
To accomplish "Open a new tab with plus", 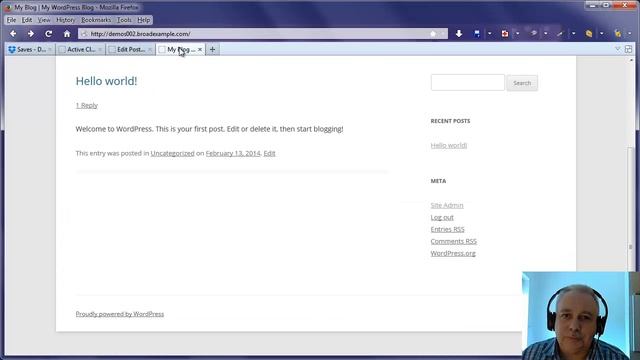I will pyautogui.click(x=212, y=49).
